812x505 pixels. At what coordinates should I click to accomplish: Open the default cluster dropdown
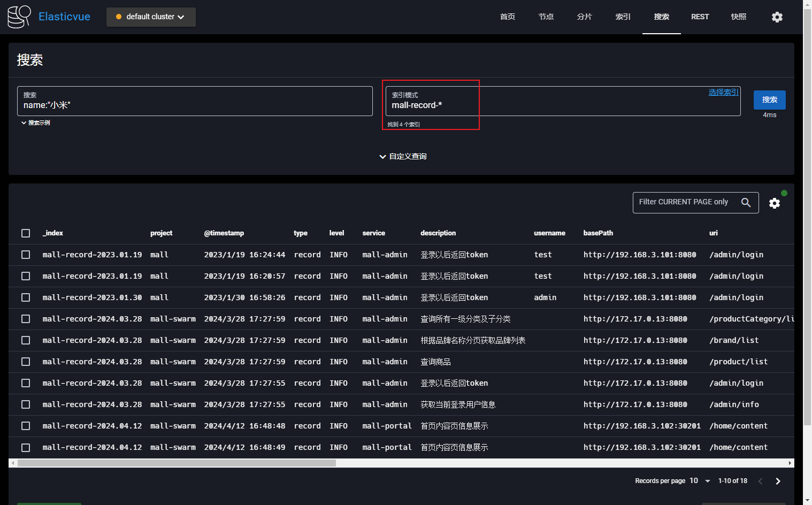pyautogui.click(x=151, y=17)
